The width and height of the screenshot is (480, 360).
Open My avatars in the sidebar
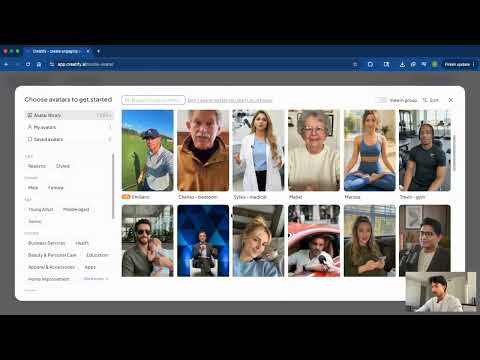(69, 127)
